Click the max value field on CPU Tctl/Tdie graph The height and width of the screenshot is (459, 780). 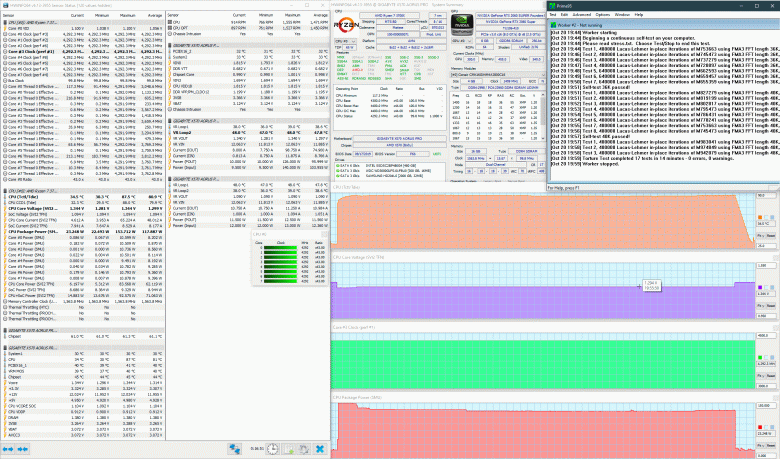tap(766, 195)
